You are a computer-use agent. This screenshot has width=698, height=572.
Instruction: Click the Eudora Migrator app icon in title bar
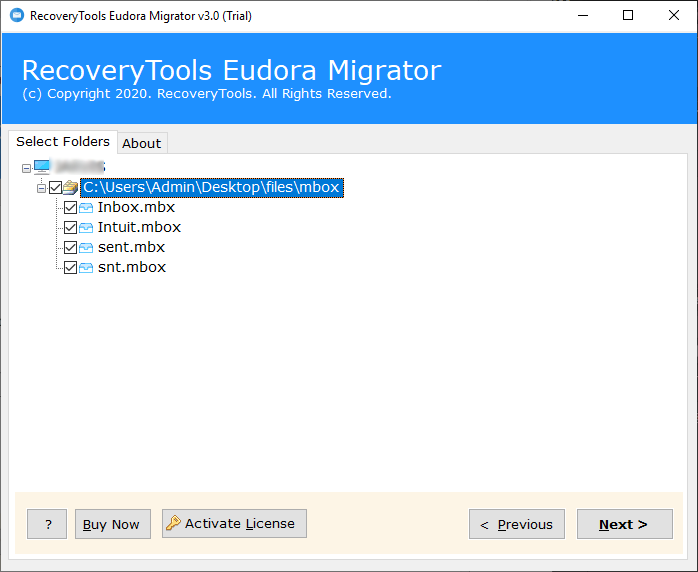[16, 16]
